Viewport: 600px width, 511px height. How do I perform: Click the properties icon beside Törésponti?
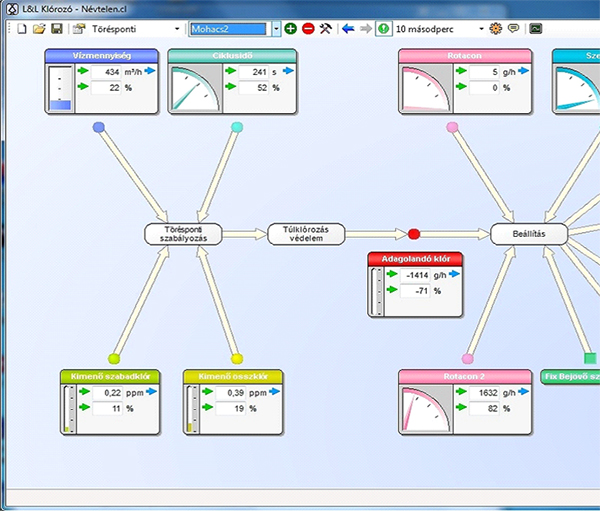pos(79,29)
